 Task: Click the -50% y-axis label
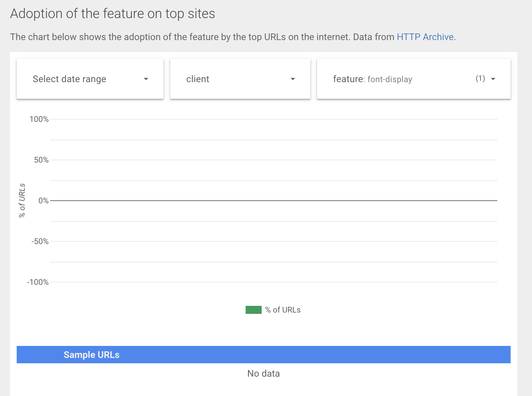click(40, 241)
